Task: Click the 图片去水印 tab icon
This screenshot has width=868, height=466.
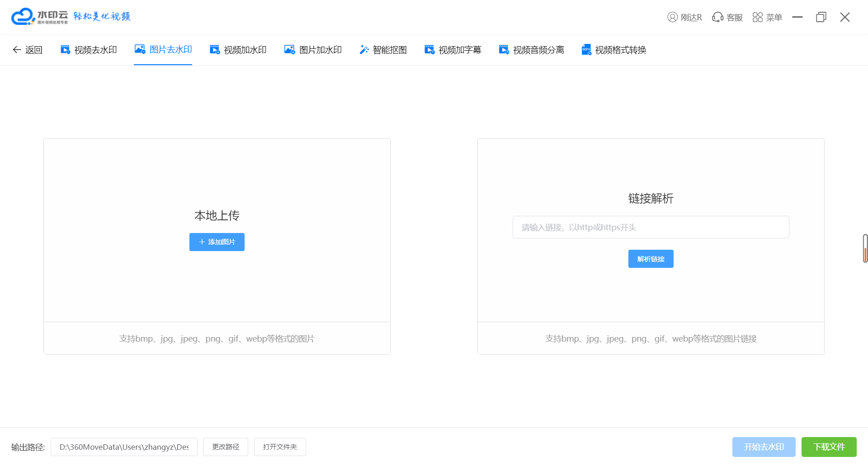Action: pyautogui.click(x=140, y=49)
